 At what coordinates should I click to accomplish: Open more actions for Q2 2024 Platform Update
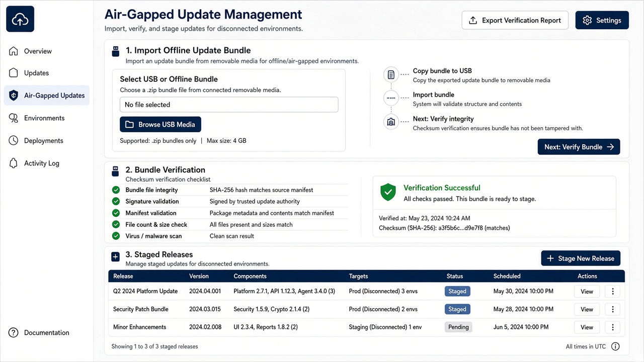tap(612, 291)
